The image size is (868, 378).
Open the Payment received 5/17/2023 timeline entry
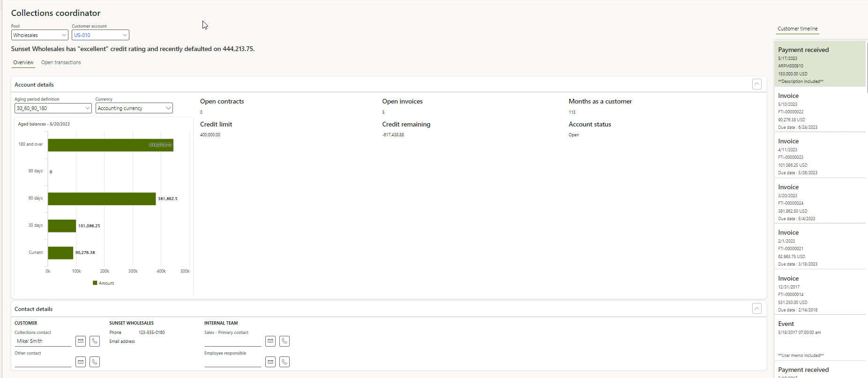pos(820,64)
